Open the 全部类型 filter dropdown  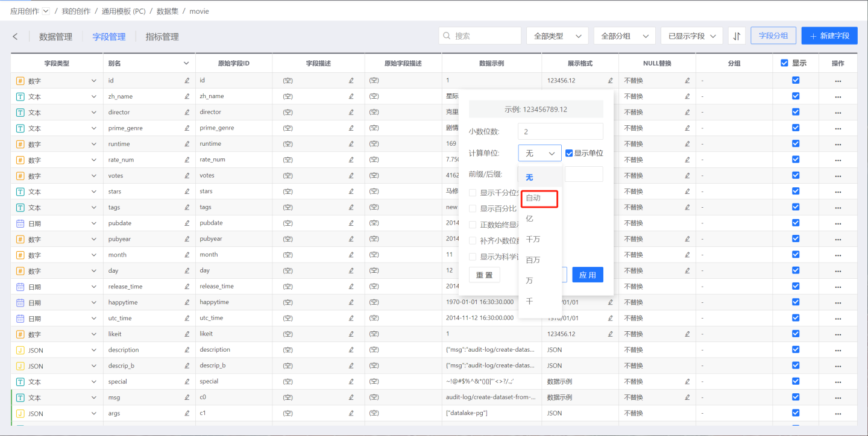557,36
